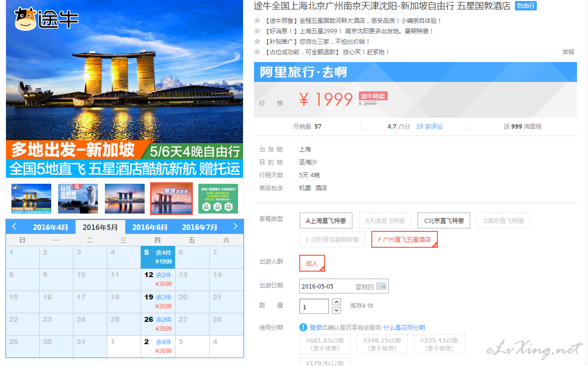Choose installment ¥235.43x9期
Image resolution: width=588 pixels, height=366 pixels.
point(439,344)
